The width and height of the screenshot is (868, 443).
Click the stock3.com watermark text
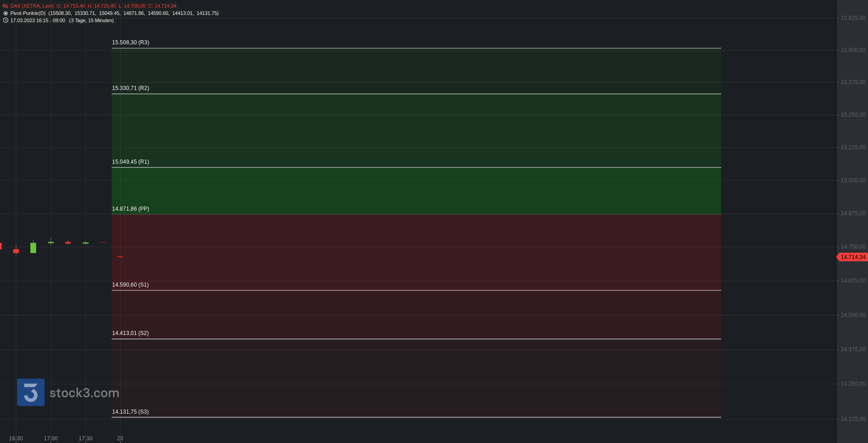pos(85,393)
